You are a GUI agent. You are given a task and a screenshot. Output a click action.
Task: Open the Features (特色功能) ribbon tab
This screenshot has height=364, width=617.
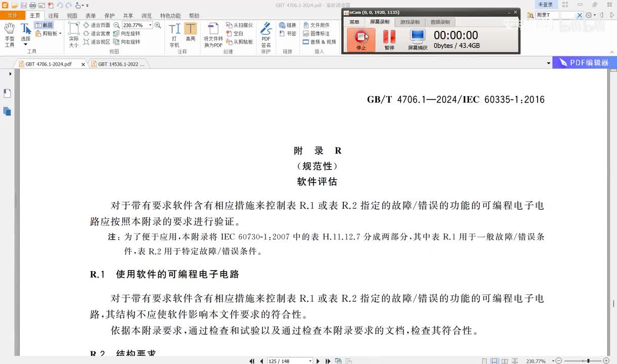(170, 16)
